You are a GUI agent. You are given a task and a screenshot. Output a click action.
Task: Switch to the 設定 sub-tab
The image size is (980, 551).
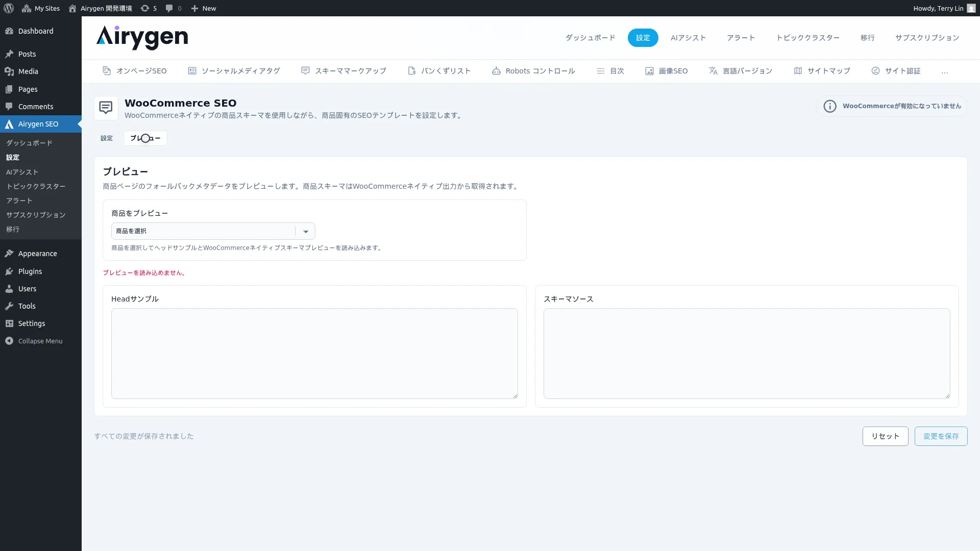click(x=106, y=138)
